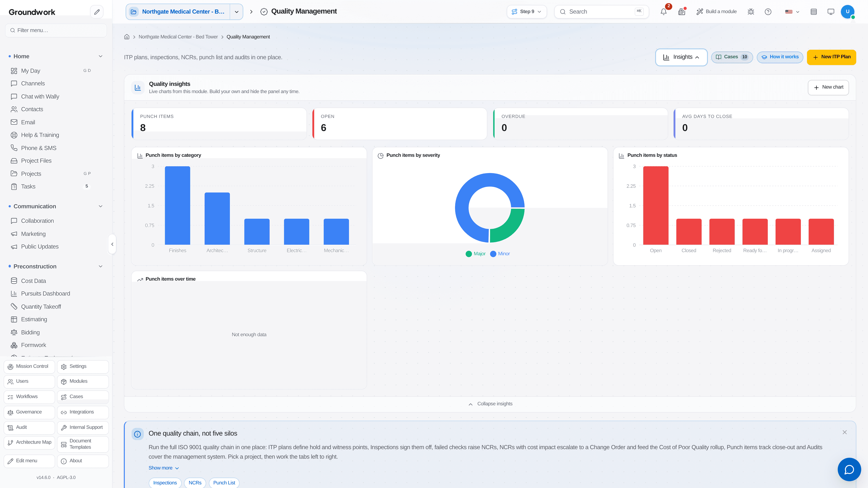Open Mission Control

click(x=29, y=367)
